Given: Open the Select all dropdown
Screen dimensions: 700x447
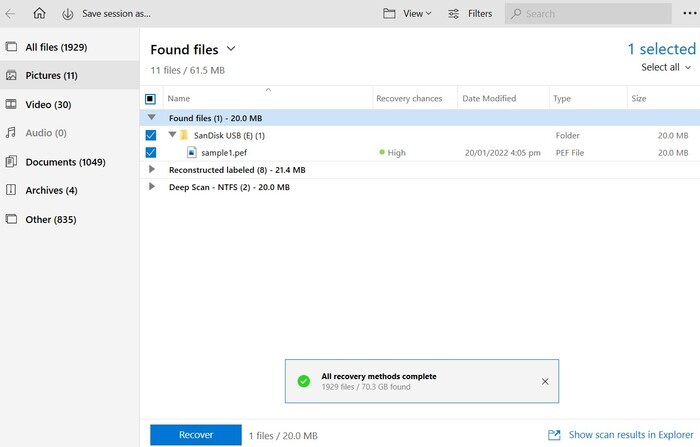Looking at the screenshot, I should click(x=666, y=68).
